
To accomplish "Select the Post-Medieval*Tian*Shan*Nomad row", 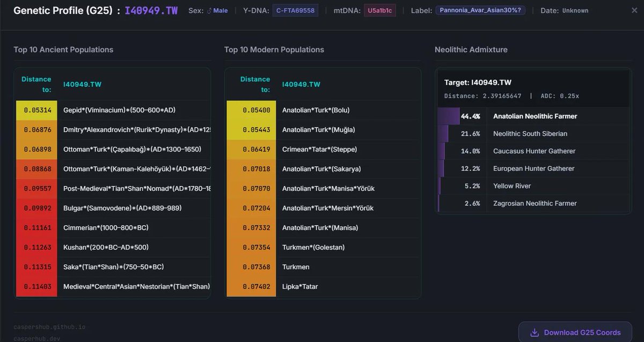I will click(112, 188).
